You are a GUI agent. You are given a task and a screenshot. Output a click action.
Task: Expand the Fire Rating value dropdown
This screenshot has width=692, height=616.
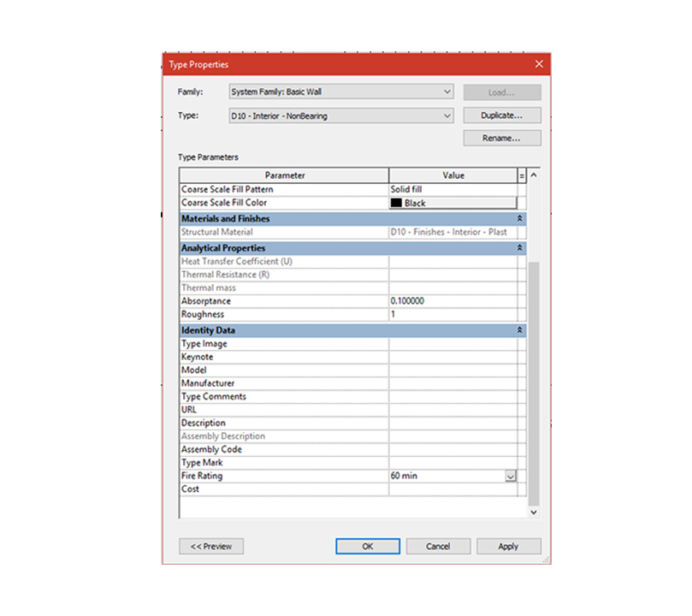[511, 476]
